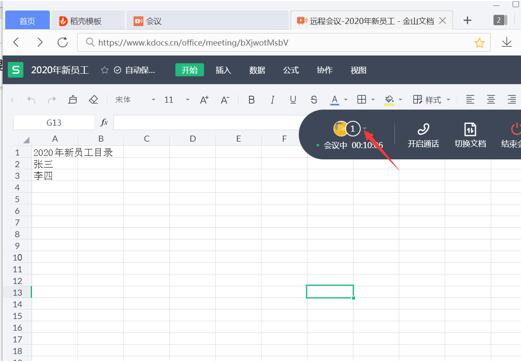
Task: Click the yellow meeting host avatar
Action: pos(340,129)
